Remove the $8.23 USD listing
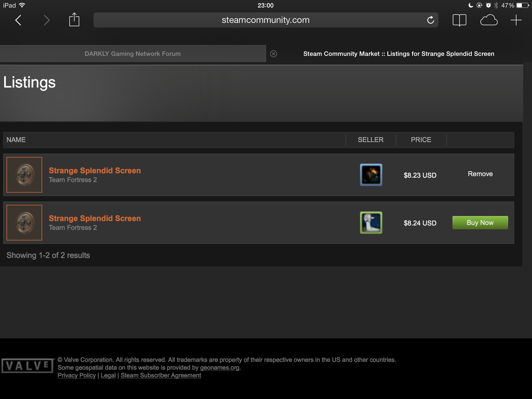Viewport: 532px width, 399px height. [480, 174]
